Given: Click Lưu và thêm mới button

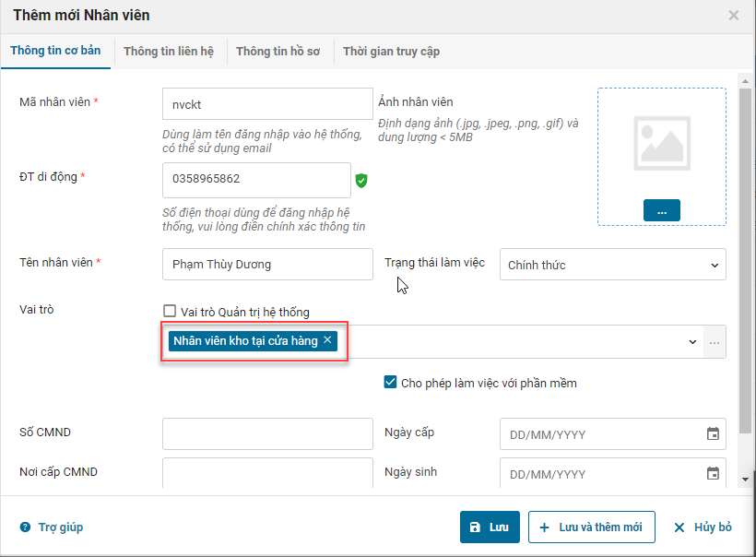Looking at the screenshot, I should coord(591,527).
